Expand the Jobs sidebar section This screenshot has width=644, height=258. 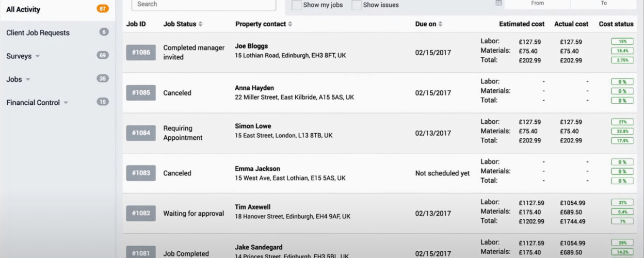(28, 79)
